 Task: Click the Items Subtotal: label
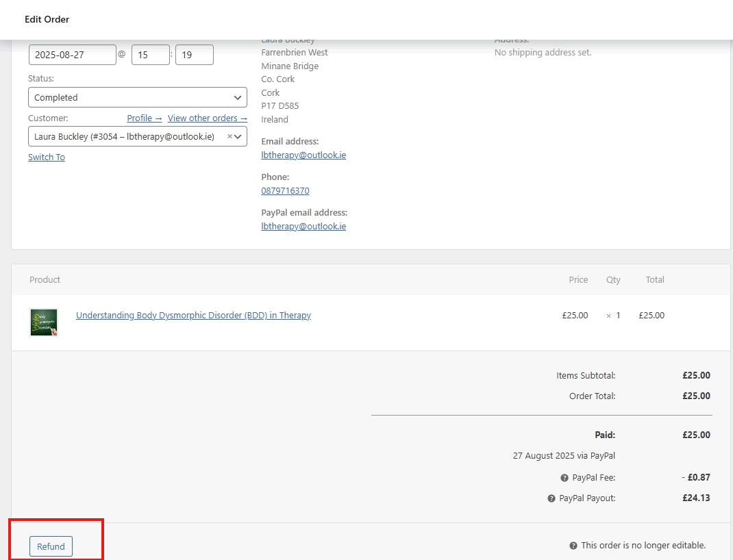[x=586, y=376]
